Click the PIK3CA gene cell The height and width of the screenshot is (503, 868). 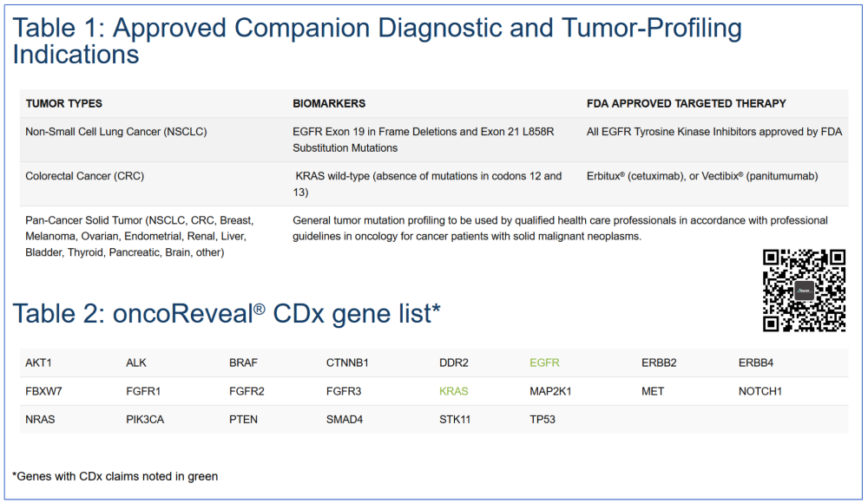click(x=145, y=420)
